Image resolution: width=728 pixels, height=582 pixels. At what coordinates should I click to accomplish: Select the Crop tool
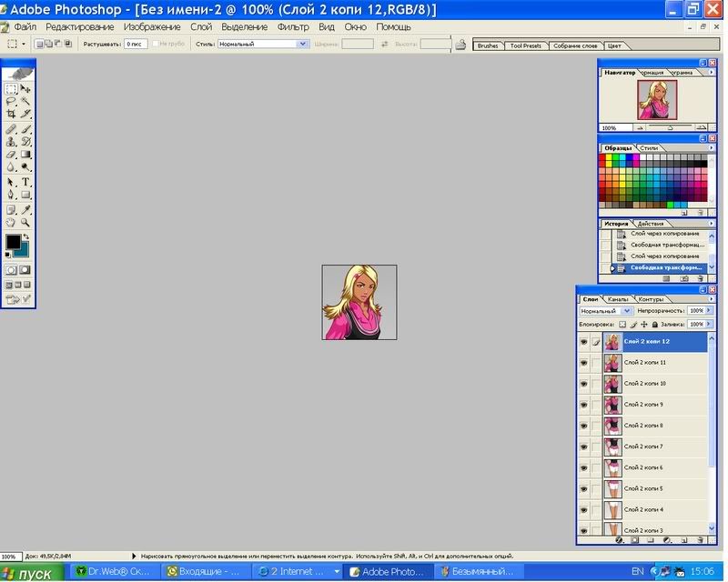[11, 114]
